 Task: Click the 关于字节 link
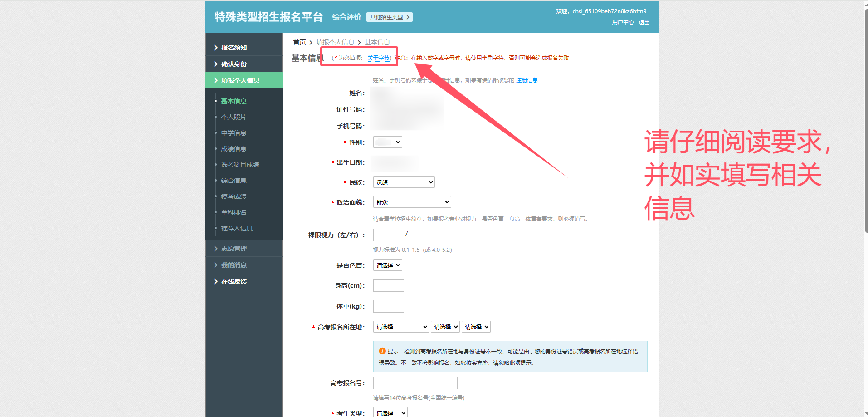click(x=378, y=58)
